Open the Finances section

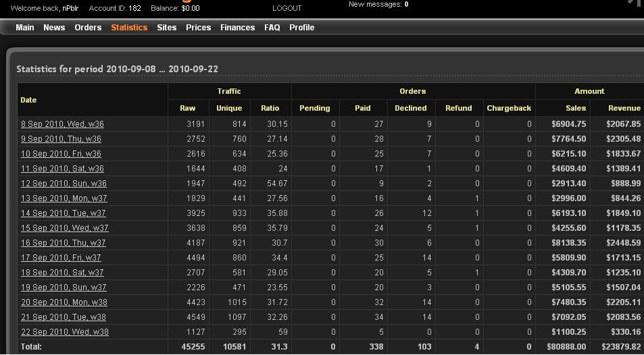237,28
